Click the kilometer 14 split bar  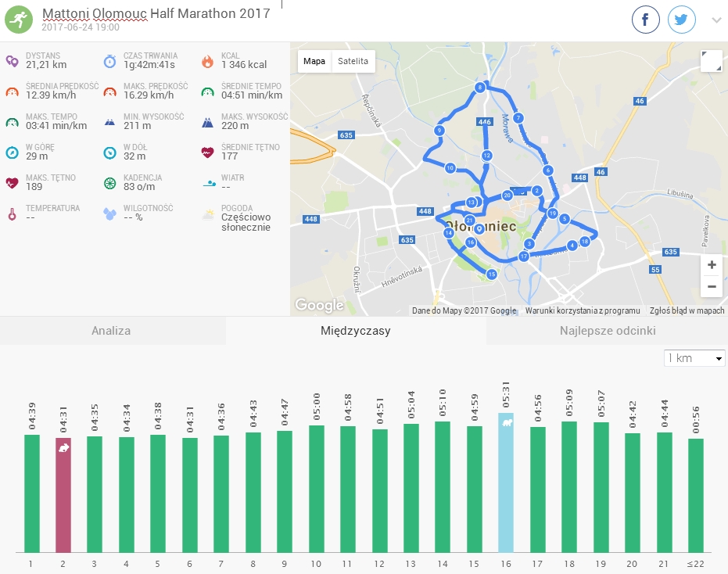click(x=443, y=486)
